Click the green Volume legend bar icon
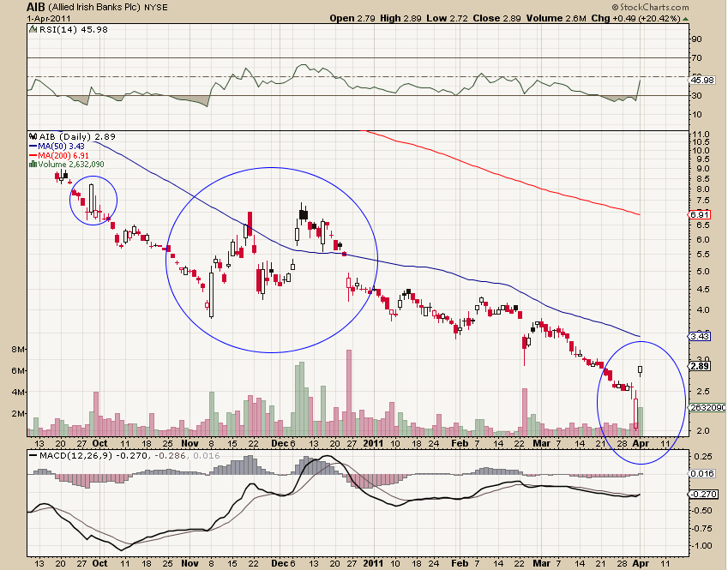This screenshot has height=570, width=728. 33,165
